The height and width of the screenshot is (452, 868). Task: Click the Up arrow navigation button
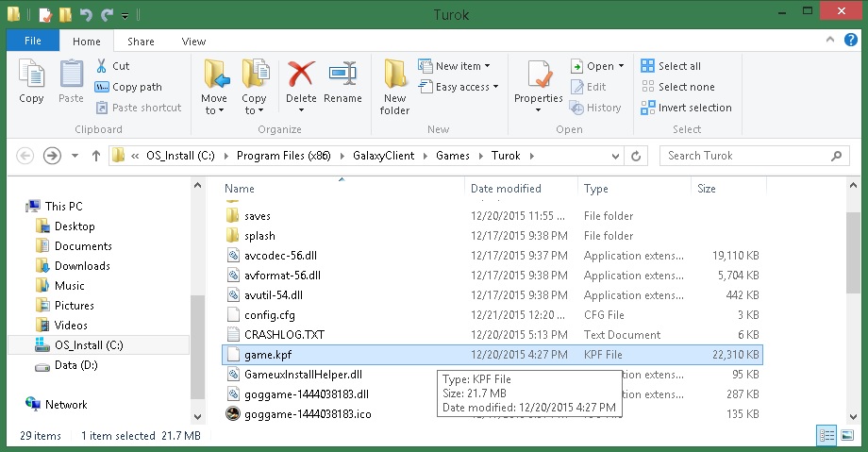[95, 156]
